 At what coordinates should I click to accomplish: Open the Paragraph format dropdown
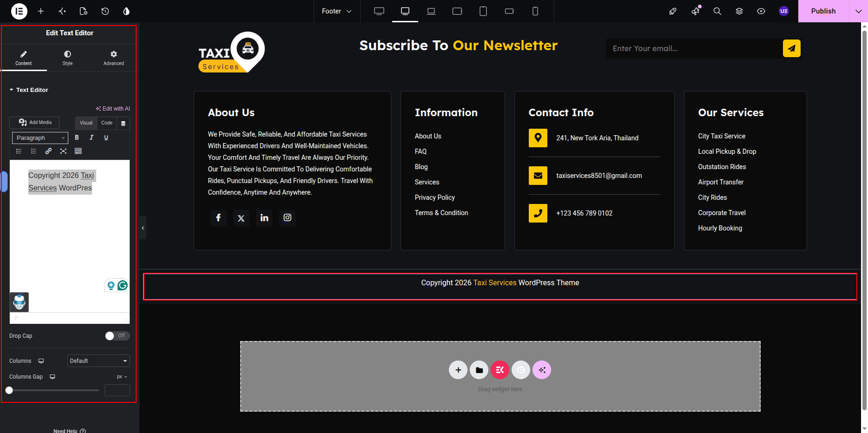[x=40, y=138]
